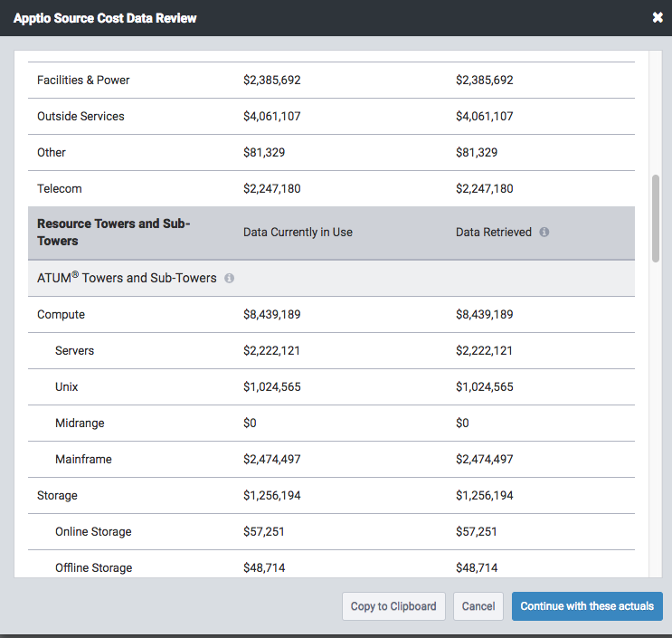Screen dimensions: 672x638
Task: Click Offline Storage retrieved value $48,714
Action: pyautogui.click(x=477, y=567)
